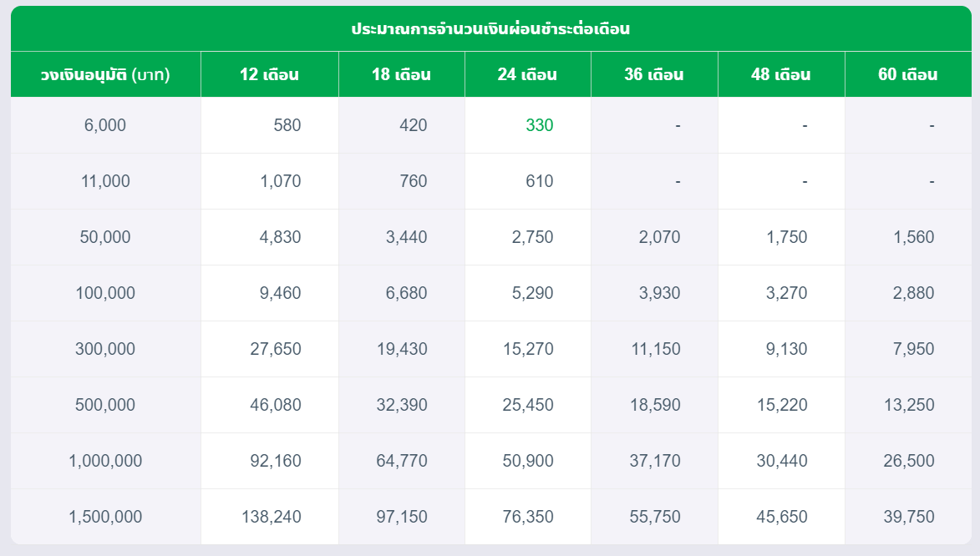980x556 pixels.
Task: Select the 1,000,000 loan amount cell
Action: [x=105, y=461]
